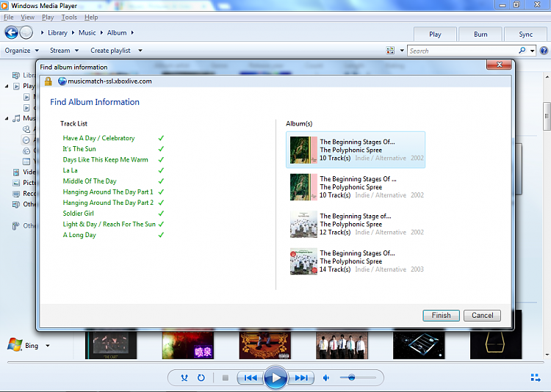Click Library in the breadcrumb path
The width and height of the screenshot is (551, 392).
57,32
